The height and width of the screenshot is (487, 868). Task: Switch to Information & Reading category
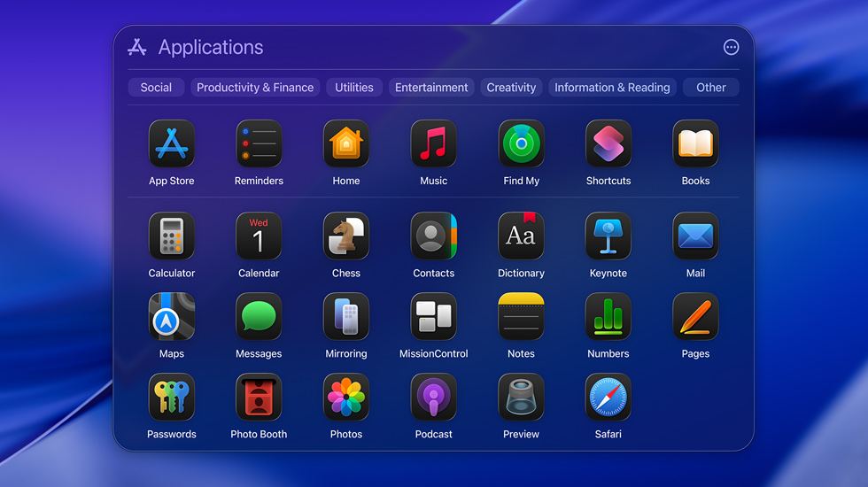tap(612, 88)
